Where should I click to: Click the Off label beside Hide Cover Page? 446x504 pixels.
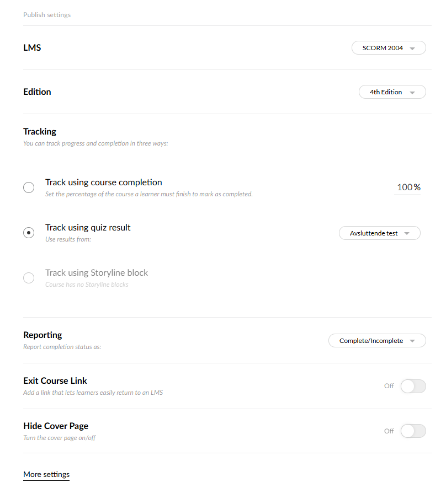click(x=389, y=431)
